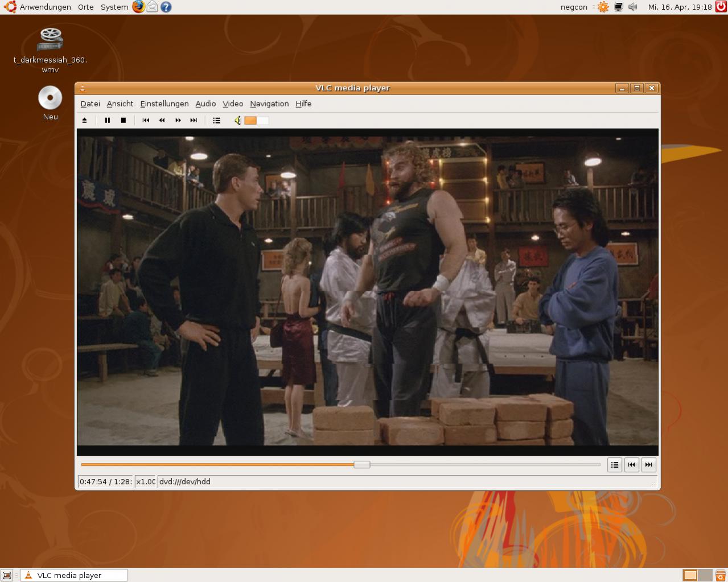728x582 pixels.
Task: Select t_darkmessiah_360.wmv desktop file
Action: coord(50,50)
